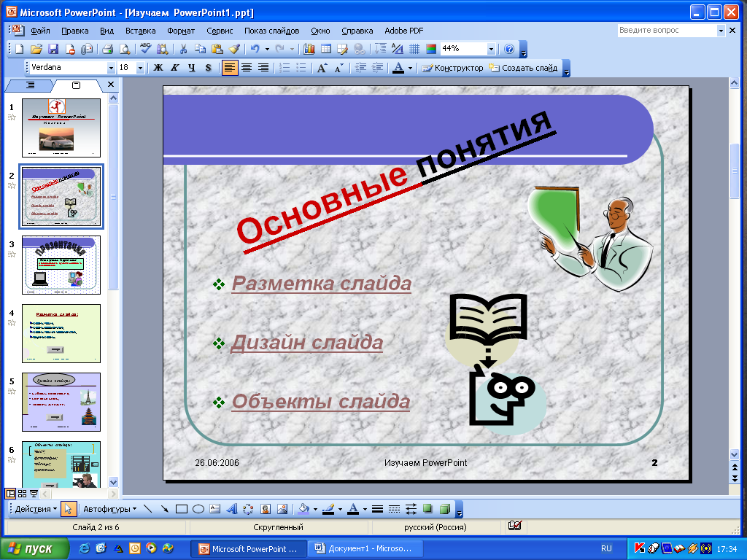
Task: Open the Вставка menu
Action: pyautogui.click(x=141, y=31)
